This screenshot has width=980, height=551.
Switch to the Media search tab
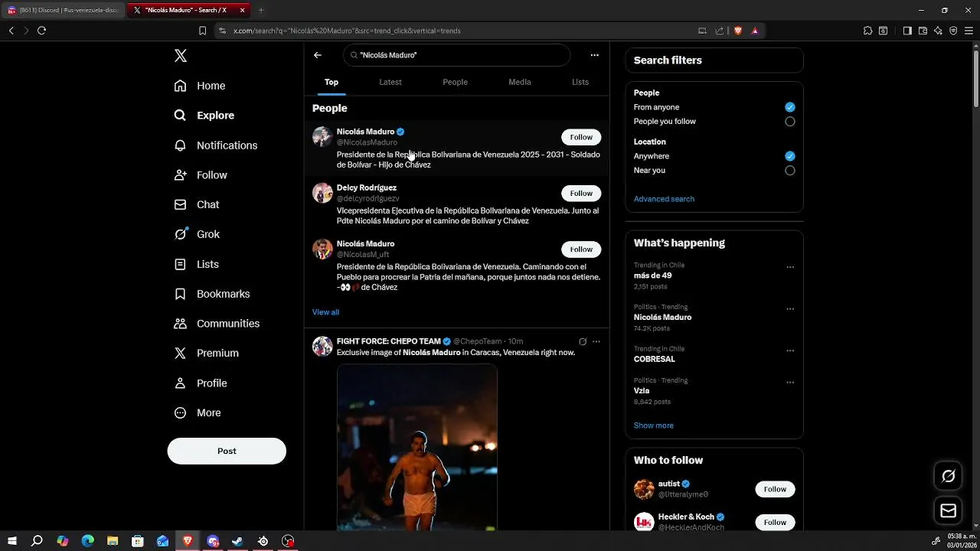tap(520, 82)
